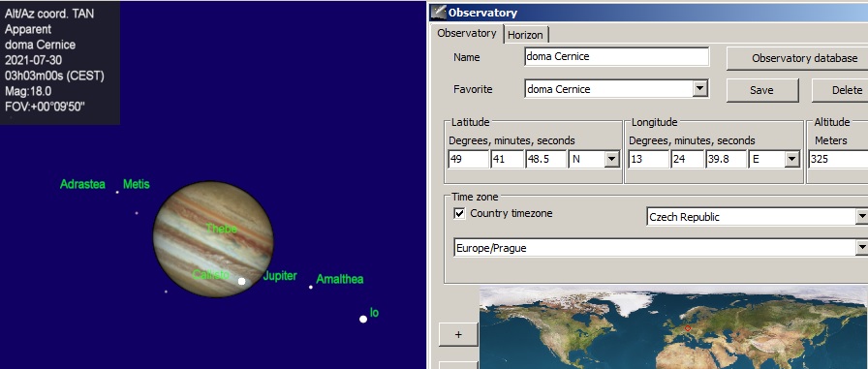Save the current observatory
Image resolution: width=868 pixels, height=369 pixels.
click(761, 90)
